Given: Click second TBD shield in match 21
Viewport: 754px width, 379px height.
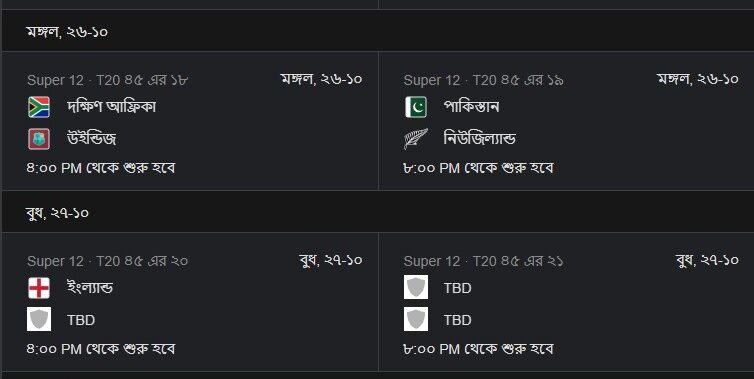Looking at the screenshot, I should click(x=415, y=319).
